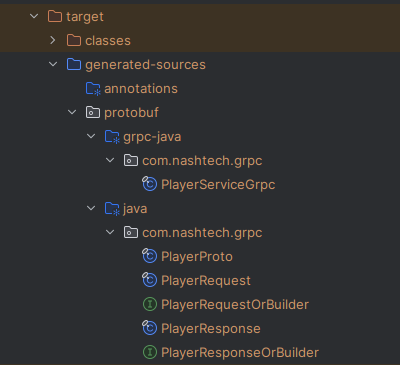The image size is (400, 365).
Task: Click the annotations generated-source folder icon
Action: click(93, 89)
